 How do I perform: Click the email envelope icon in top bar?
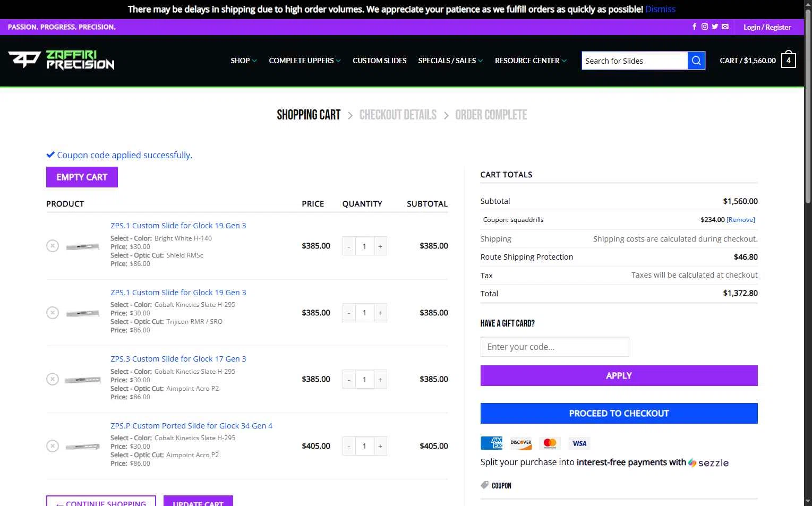coord(725,27)
